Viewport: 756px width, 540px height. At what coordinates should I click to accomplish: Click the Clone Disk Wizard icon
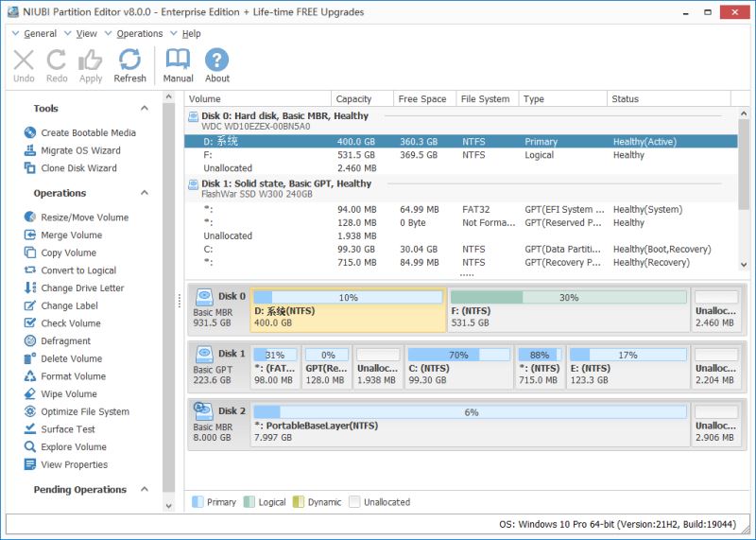point(30,168)
